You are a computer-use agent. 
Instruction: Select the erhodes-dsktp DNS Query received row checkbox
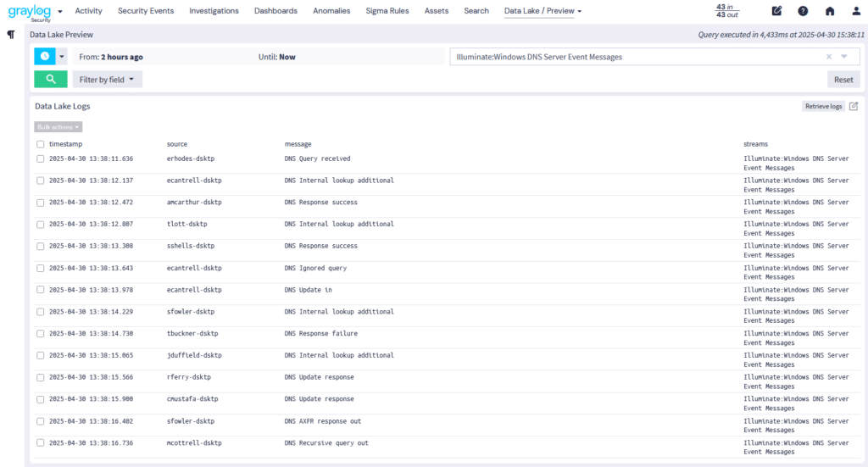pos(41,158)
